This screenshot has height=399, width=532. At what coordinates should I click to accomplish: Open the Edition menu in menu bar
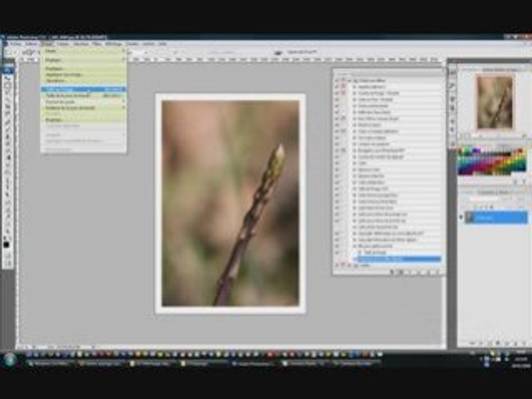(x=31, y=44)
